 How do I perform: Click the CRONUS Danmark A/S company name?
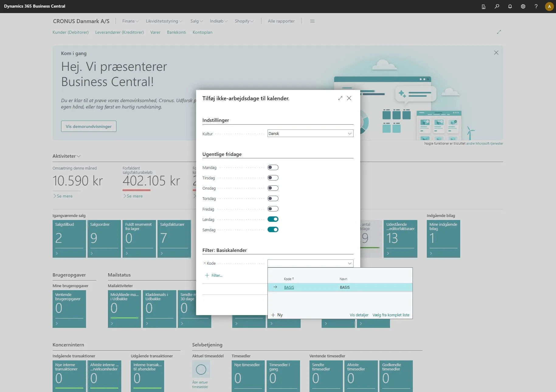click(81, 21)
